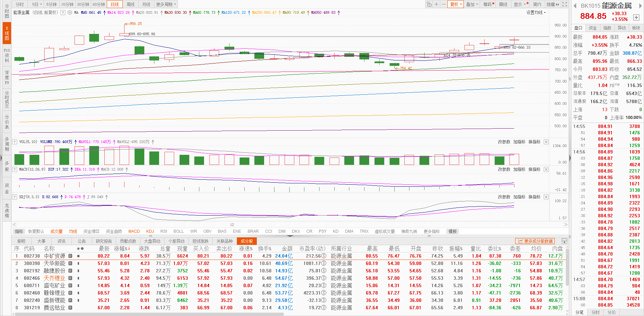Open the 复权 adjustment dropdown
Viewport: 644px width, 316px height.
(x=456, y=4)
